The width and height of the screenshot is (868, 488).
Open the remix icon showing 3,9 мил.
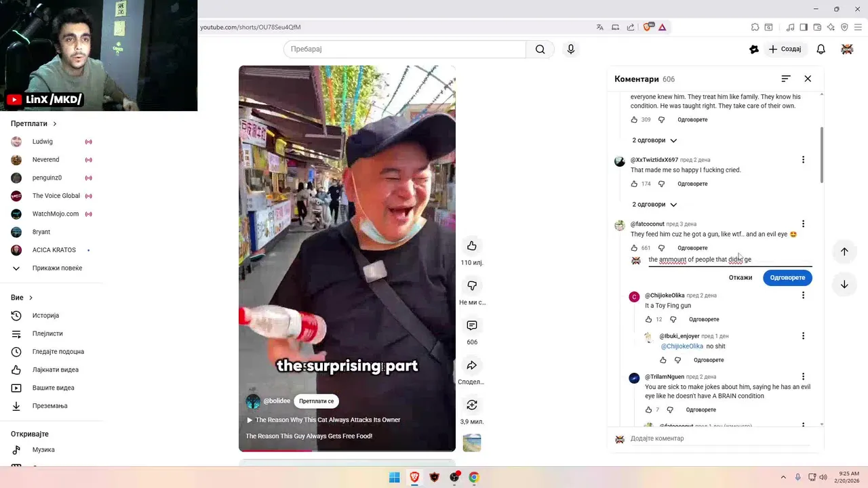[472, 405]
